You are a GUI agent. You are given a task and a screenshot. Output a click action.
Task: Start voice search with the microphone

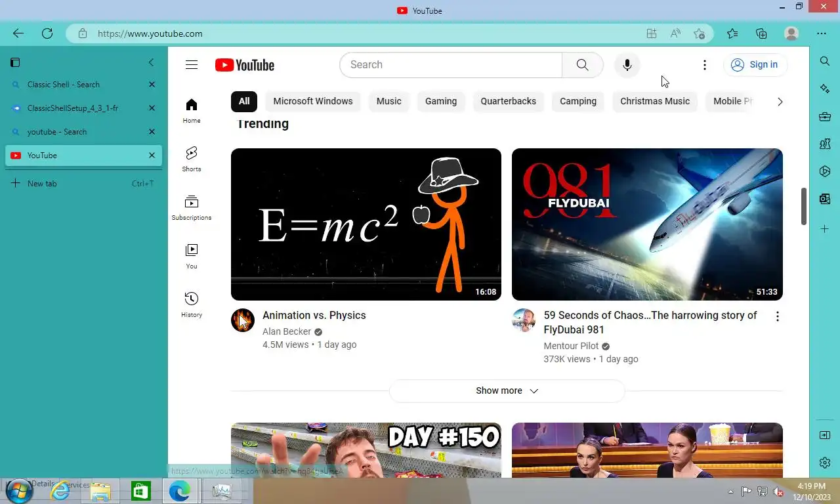coord(627,64)
